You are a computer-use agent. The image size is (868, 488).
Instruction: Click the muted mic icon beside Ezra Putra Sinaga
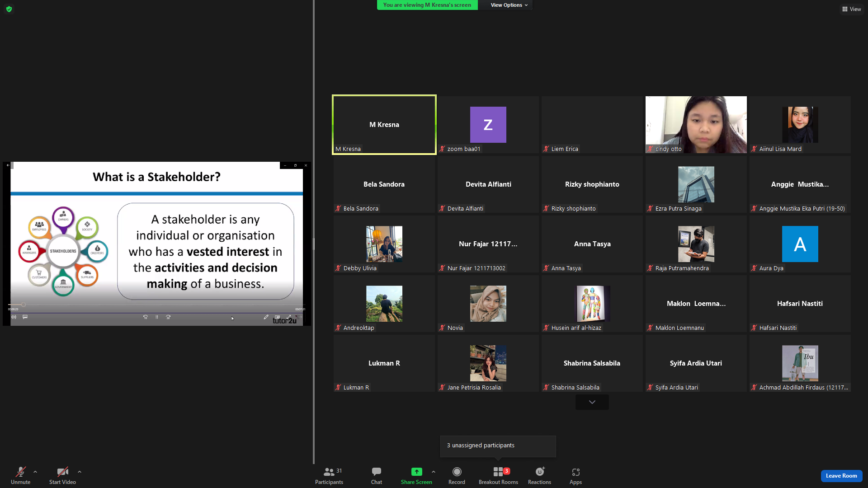pyautogui.click(x=650, y=208)
